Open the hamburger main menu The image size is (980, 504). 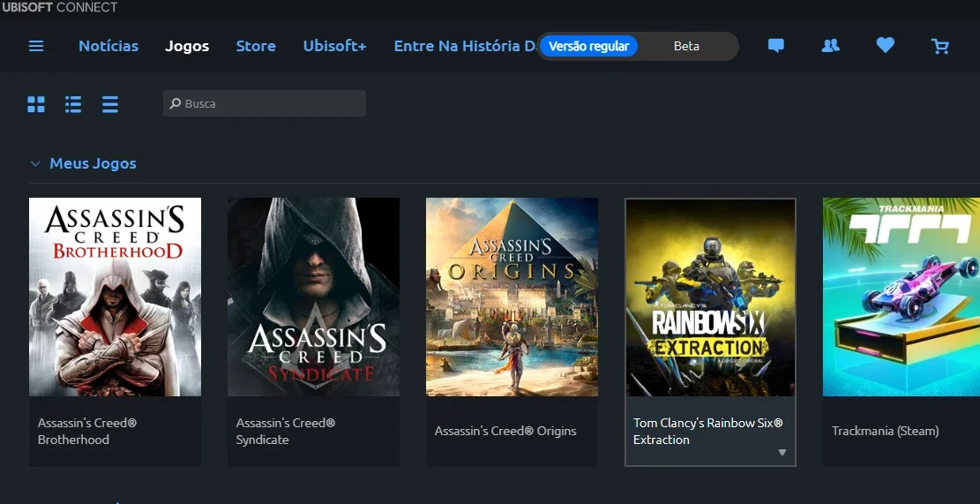click(x=36, y=46)
